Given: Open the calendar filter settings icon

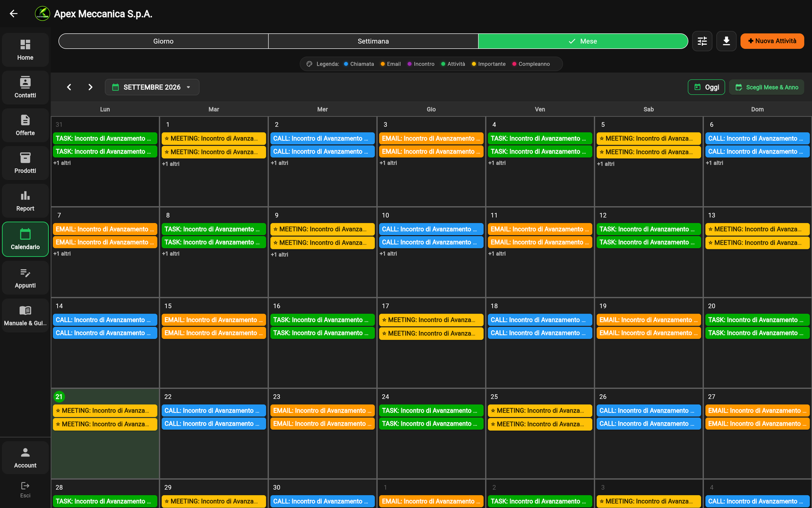Looking at the screenshot, I should click(x=702, y=41).
